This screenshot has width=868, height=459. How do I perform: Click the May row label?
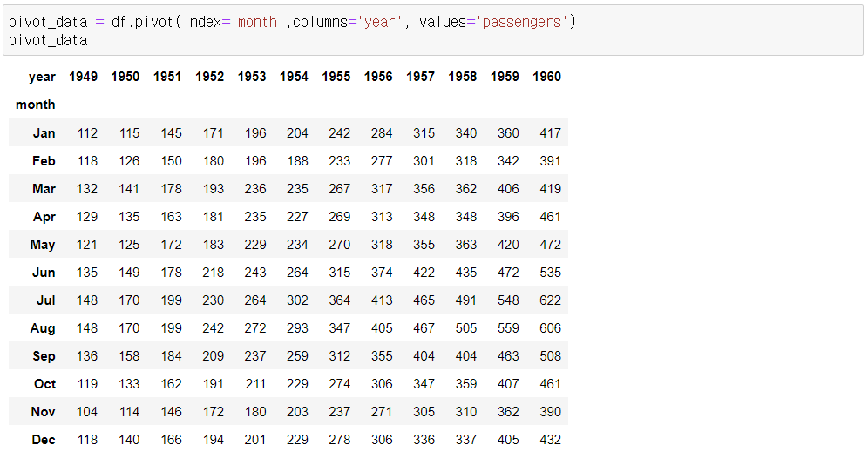[x=43, y=245]
